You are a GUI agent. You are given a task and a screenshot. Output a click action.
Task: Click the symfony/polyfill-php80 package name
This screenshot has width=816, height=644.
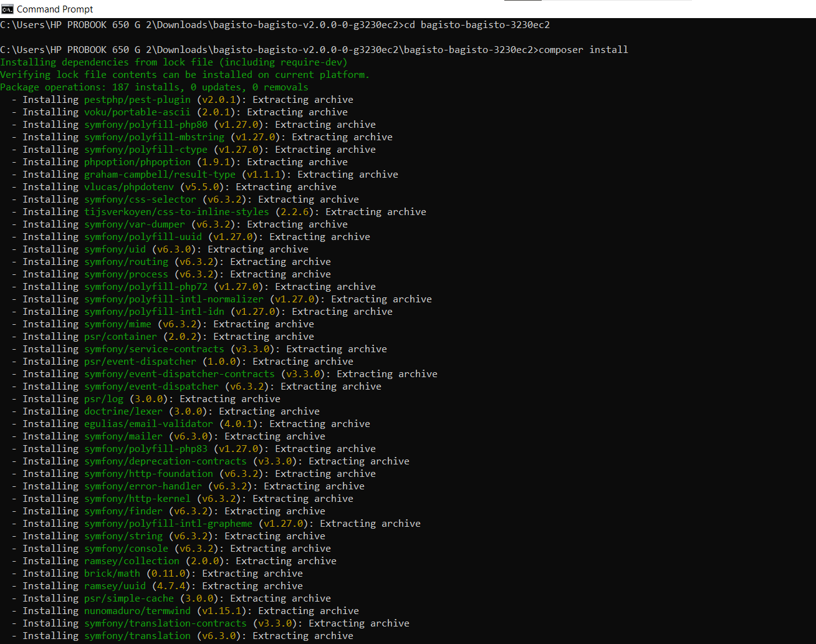coord(146,125)
